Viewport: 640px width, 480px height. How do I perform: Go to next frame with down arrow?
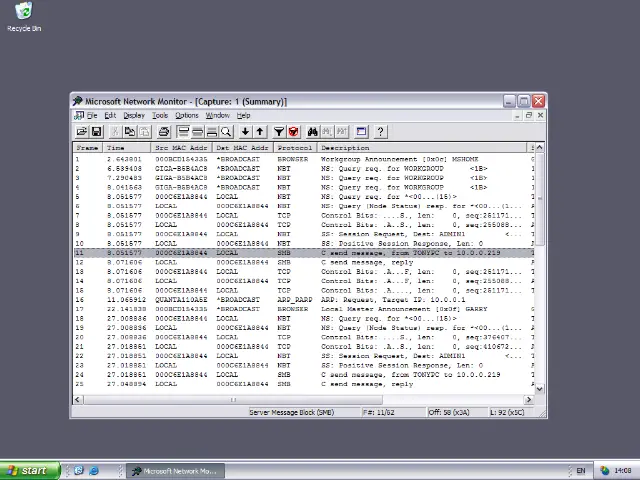pos(245,131)
